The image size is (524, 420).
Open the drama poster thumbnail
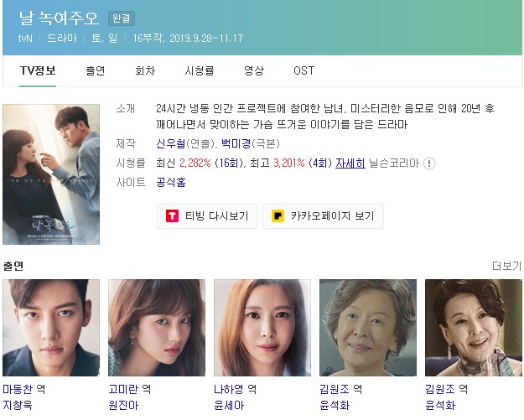(51, 174)
